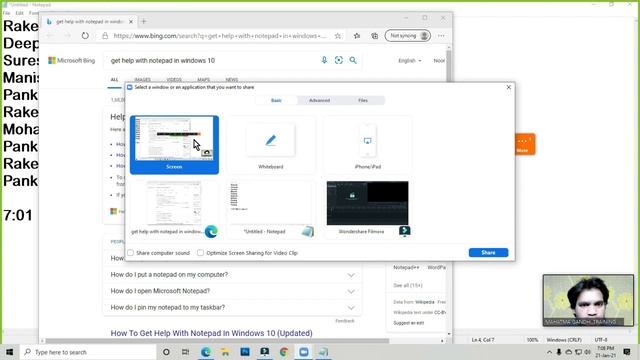Open the ALL results tab in Bing
This screenshot has width=640, height=360.
114,80
